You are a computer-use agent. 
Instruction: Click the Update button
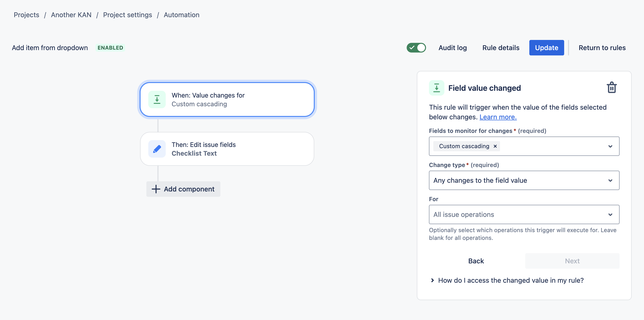click(x=547, y=47)
